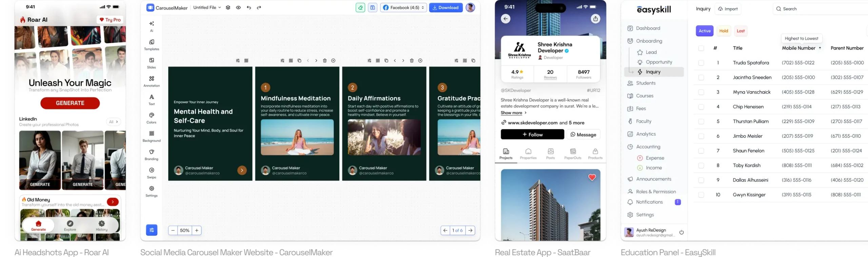
Task: Open the Facebook (4:5) format dropdown
Action: 403,7
